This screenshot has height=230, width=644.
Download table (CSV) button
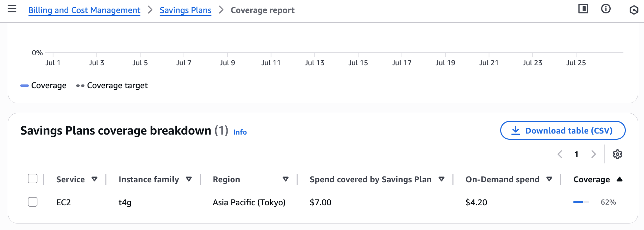(563, 130)
